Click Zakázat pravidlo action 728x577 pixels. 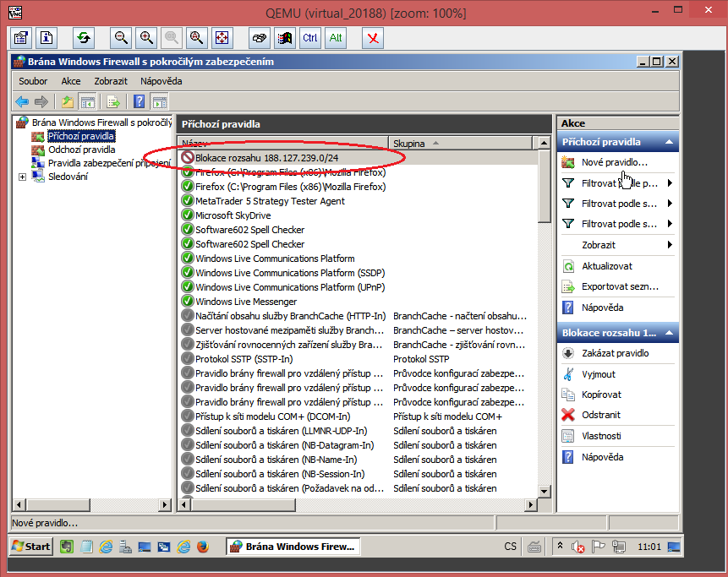coord(616,353)
